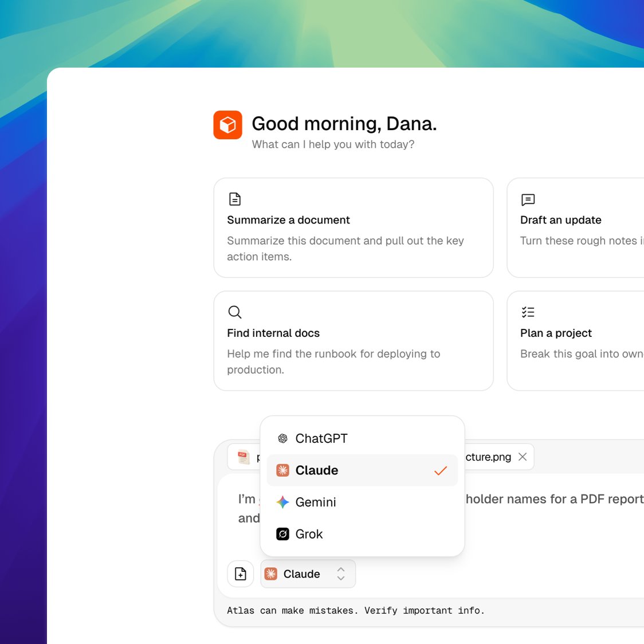The image size is (644, 644).
Task: Open the Draft an update card
Action: tap(575, 227)
